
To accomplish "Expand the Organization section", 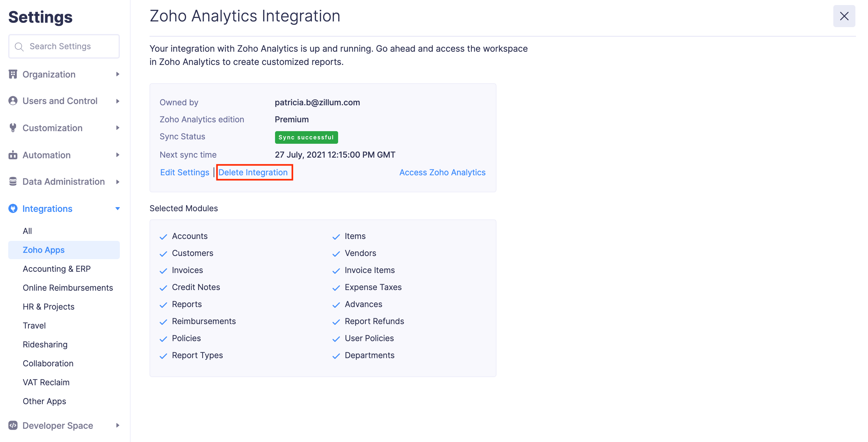I will (117, 74).
